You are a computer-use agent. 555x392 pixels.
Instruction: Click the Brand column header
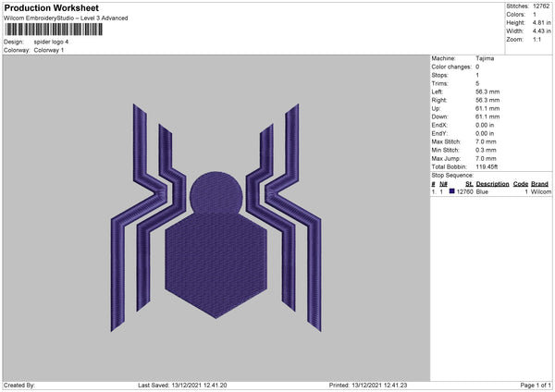coord(540,184)
